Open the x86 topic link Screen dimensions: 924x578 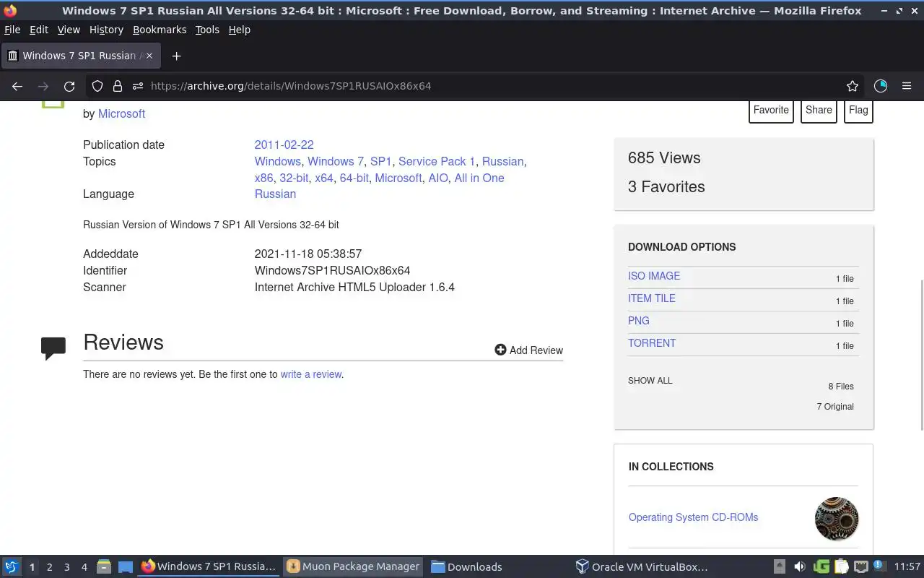point(264,178)
